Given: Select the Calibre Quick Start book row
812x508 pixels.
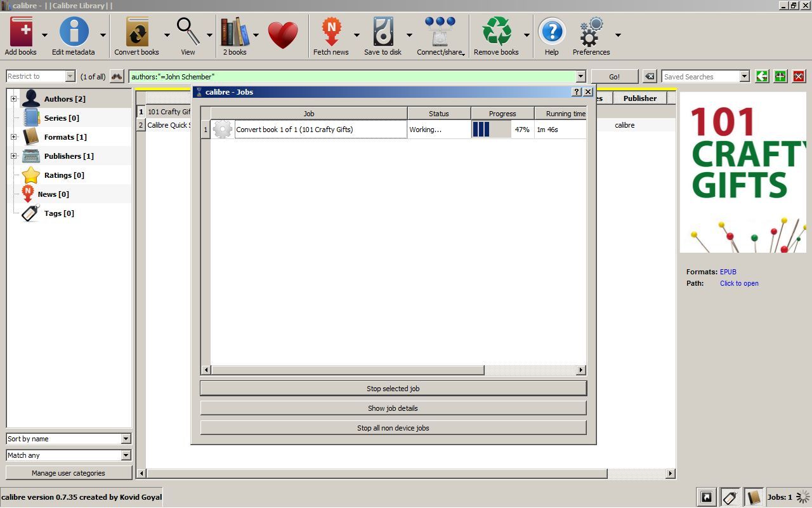Looking at the screenshot, I should [x=169, y=125].
